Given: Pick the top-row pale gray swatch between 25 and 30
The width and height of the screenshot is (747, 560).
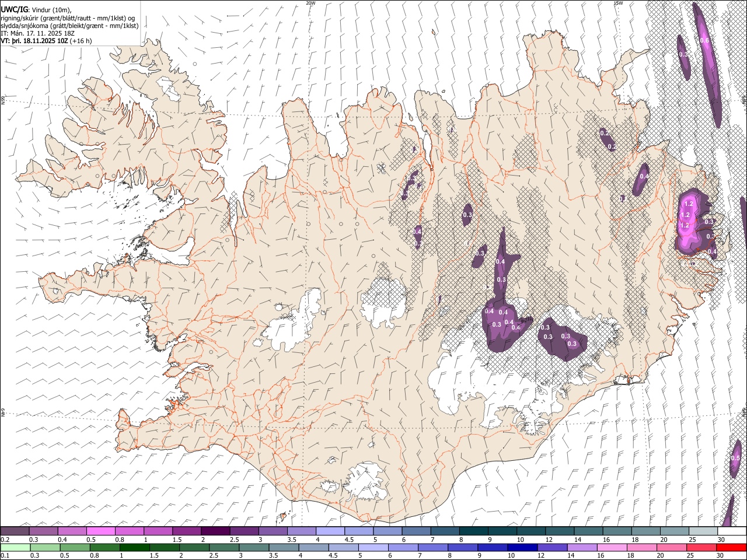Looking at the screenshot, I should coord(703,531).
